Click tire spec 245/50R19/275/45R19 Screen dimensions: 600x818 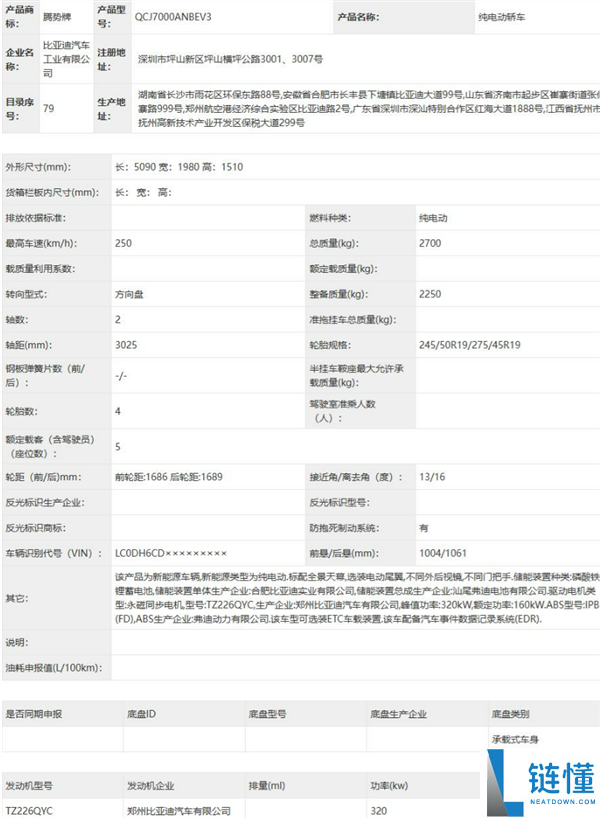point(470,345)
